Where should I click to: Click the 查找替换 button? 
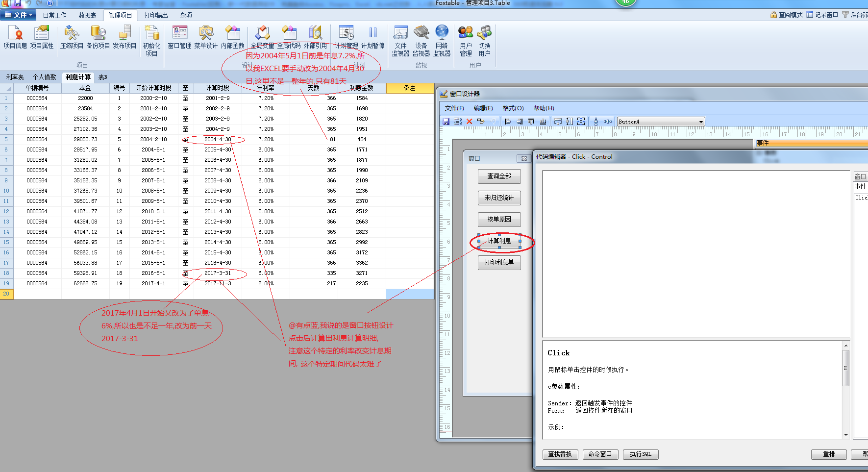[x=560, y=454]
